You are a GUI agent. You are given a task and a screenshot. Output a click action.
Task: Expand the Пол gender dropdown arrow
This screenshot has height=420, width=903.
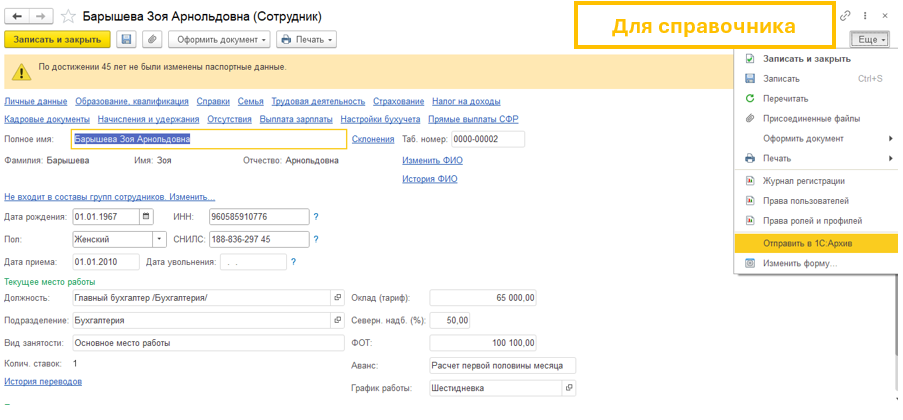point(158,239)
